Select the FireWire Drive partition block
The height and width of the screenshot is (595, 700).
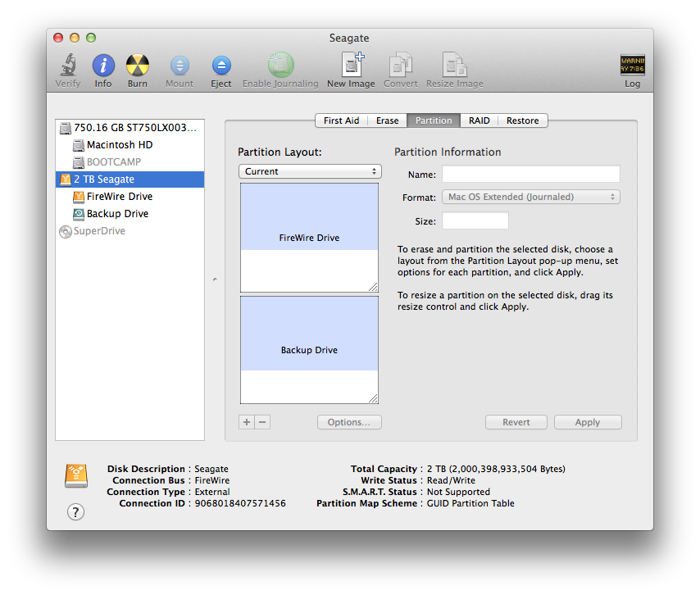pos(309,238)
